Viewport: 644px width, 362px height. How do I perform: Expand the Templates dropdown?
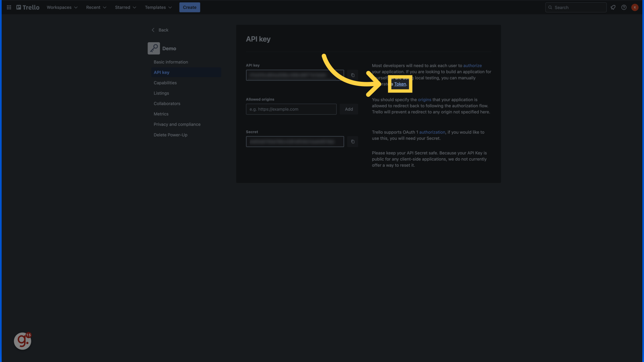click(158, 7)
